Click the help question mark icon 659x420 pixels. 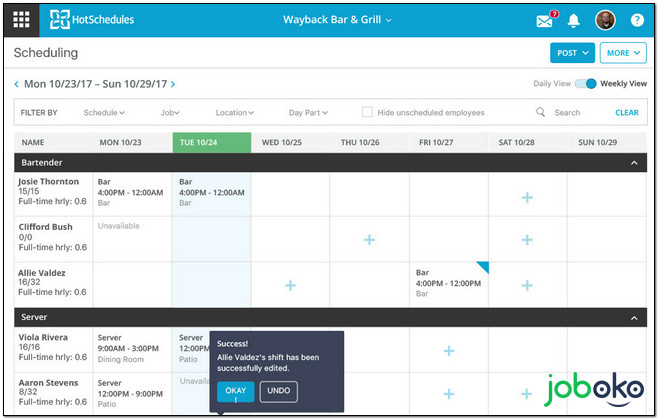pyautogui.click(x=637, y=20)
